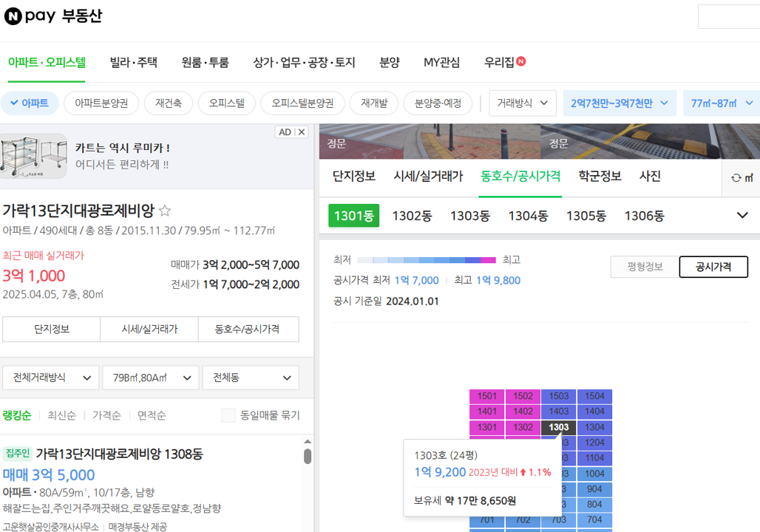Click the Naver Pay logo icon

(12, 16)
